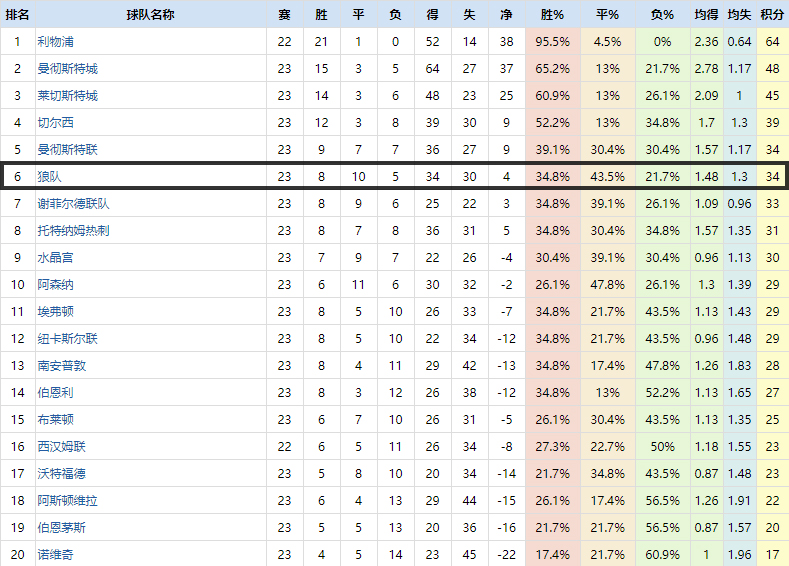
Task: Open the 诺维奇 team page
Action: pos(55,555)
